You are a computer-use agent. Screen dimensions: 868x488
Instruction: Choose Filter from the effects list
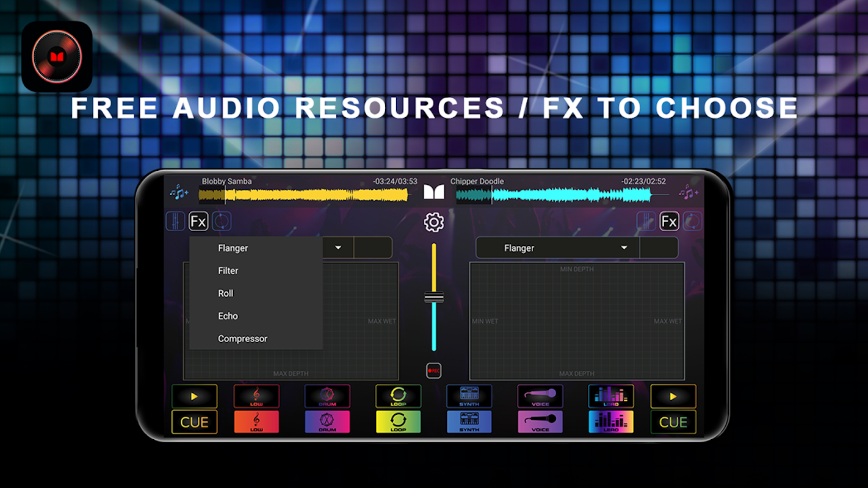(x=228, y=271)
